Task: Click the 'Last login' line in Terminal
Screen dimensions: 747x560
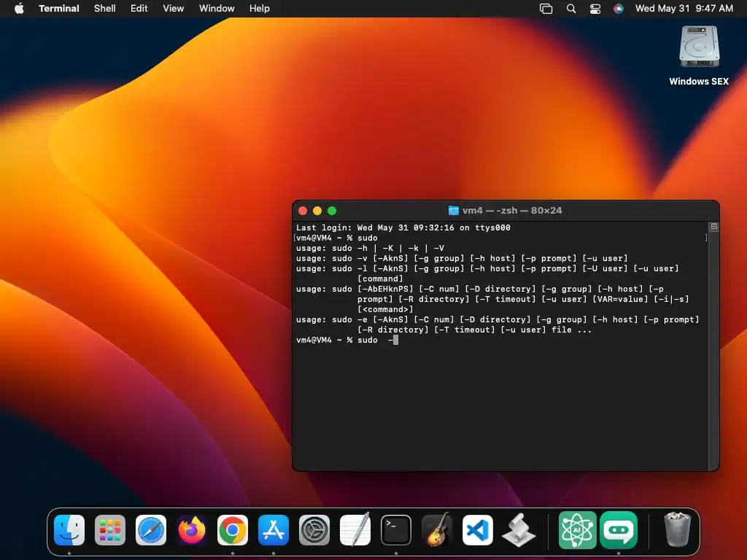Action: [403, 227]
